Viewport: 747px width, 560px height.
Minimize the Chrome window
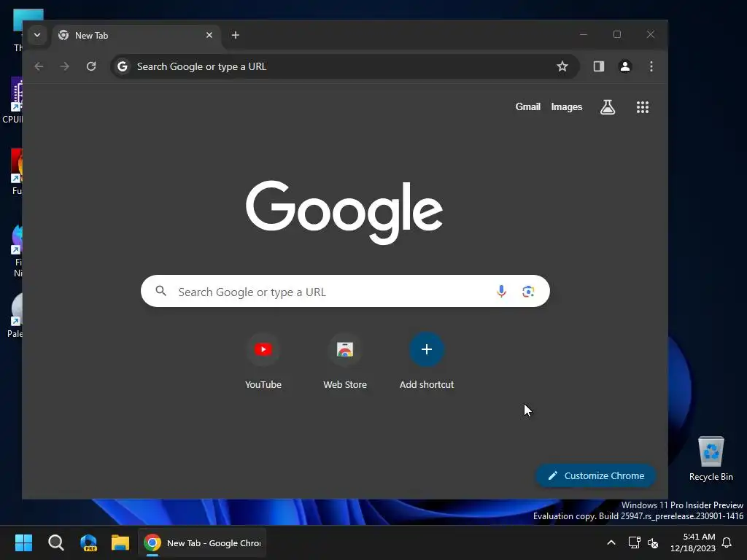coord(584,35)
